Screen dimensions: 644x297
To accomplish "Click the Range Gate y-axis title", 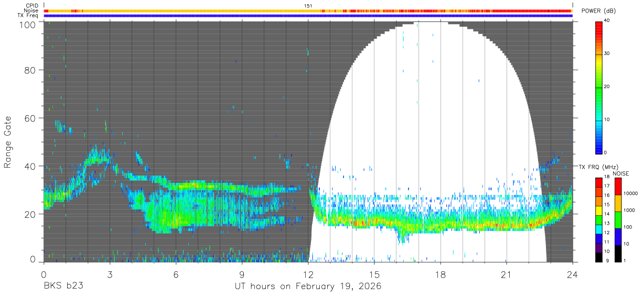I will pyautogui.click(x=8, y=142).
